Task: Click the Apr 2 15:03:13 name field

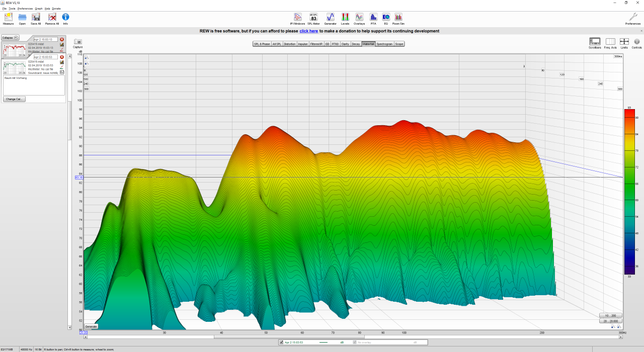Action: tap(46, 39)
